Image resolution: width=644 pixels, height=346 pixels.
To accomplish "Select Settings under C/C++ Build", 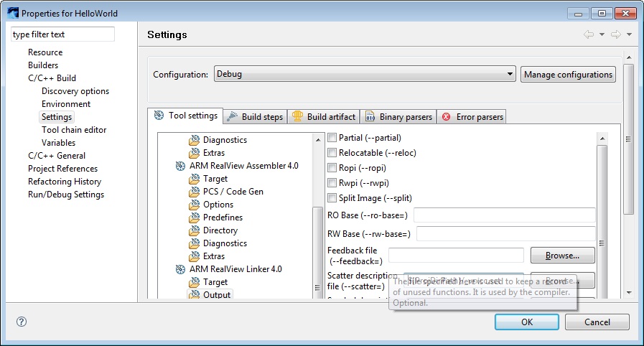I will [57, 117].
